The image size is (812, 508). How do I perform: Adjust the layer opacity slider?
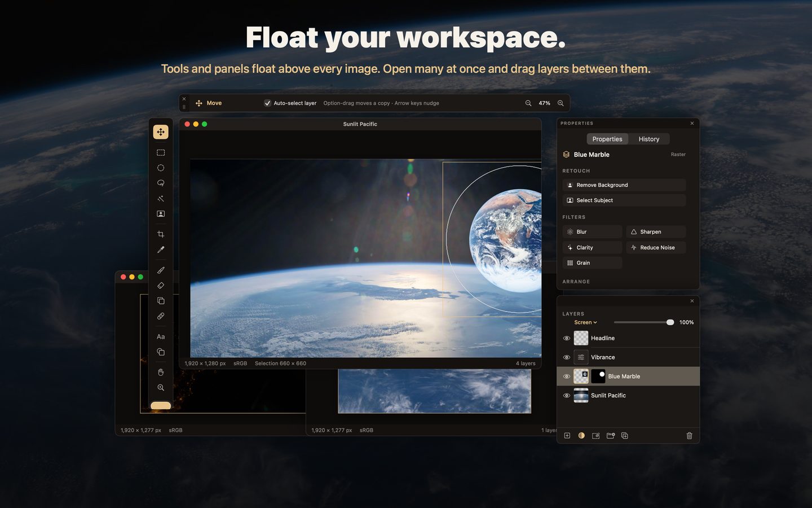click(x=644, y=322)
